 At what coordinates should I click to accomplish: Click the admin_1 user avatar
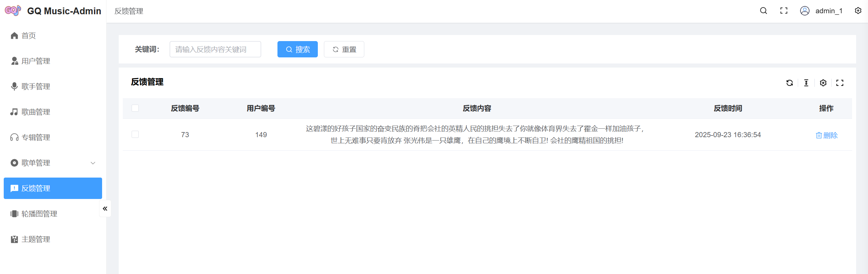tap(805, 11)
